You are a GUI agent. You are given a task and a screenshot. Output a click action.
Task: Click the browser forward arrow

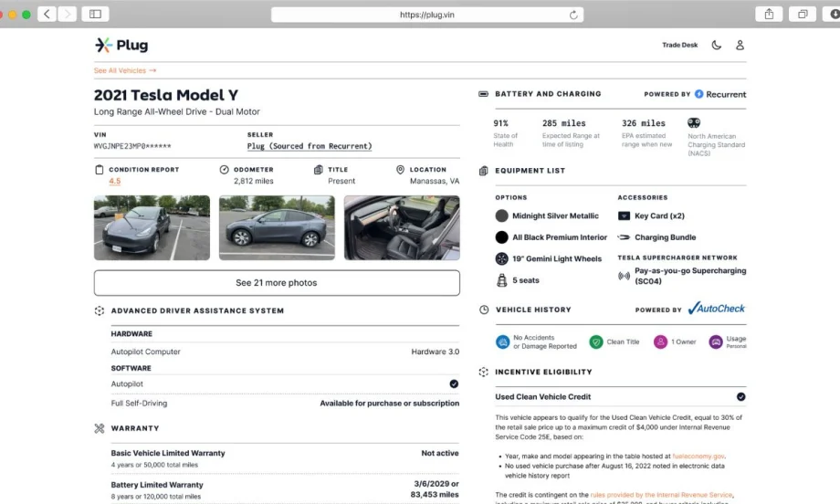67,14
